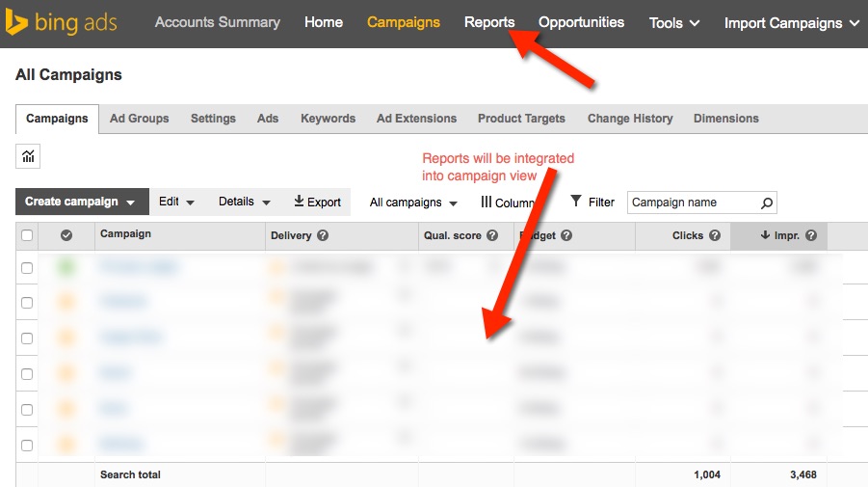Open the Import Campaigns dropdown
This screenshot has height=487, width=868.
click(792, 23)
